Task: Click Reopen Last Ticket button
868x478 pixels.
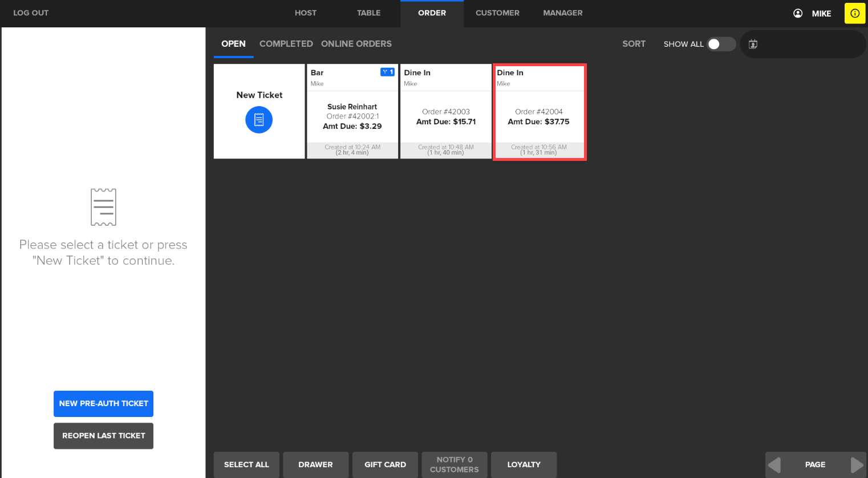Action: pyautogui.click(x=103, y=436)
